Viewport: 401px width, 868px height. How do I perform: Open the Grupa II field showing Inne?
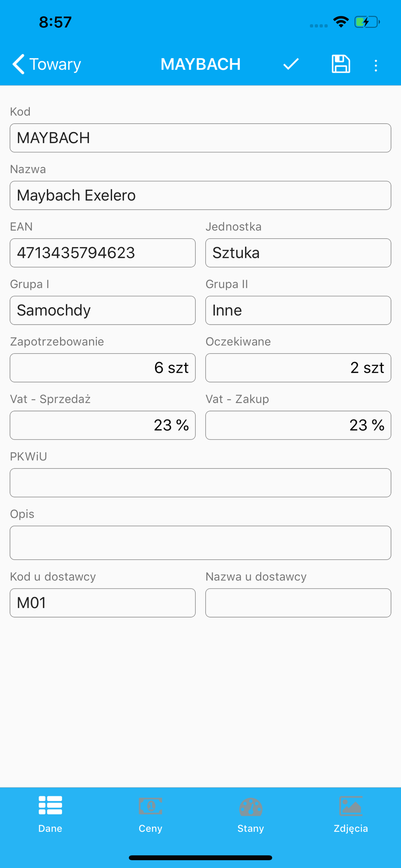click(x=298, y=310)
